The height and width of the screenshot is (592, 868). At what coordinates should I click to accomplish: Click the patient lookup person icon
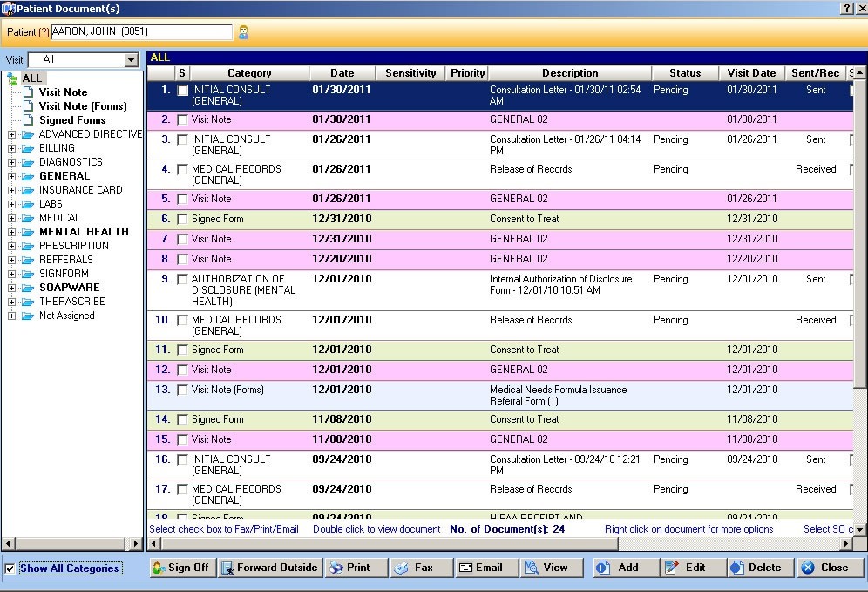[x=244, y=32]
